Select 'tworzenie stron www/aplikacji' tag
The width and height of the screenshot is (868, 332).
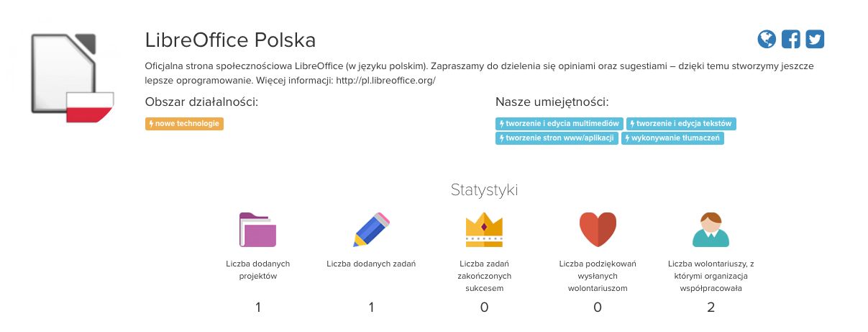click(x=557, y=138)
